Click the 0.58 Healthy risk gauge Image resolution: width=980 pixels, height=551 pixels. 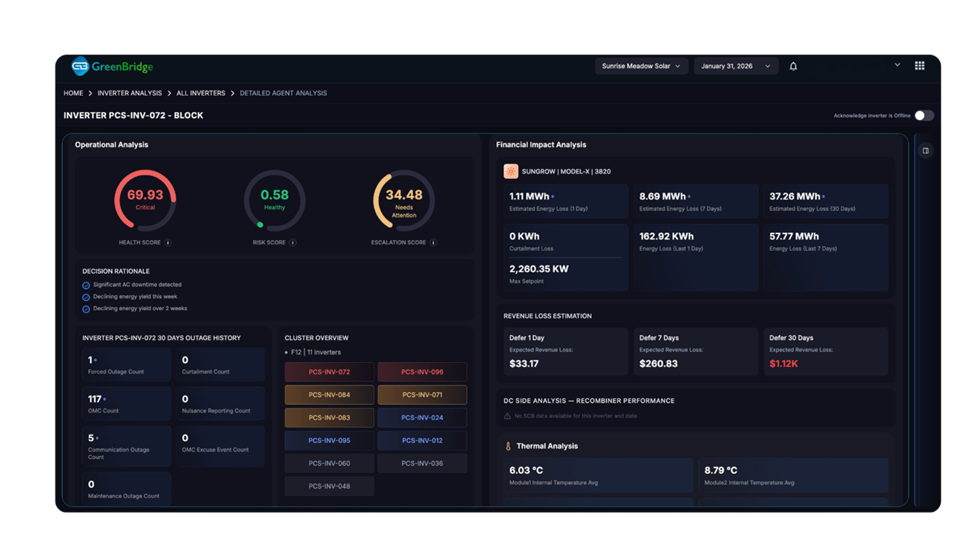274,200
